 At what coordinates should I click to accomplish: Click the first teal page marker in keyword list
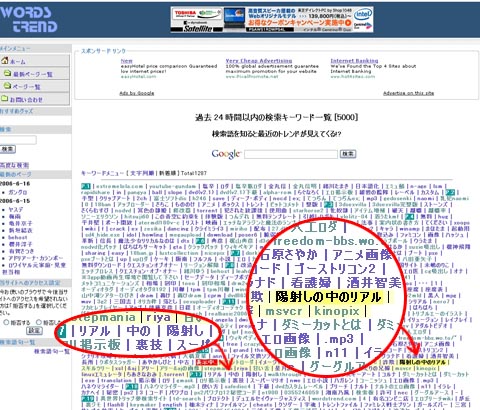(86, 186)
